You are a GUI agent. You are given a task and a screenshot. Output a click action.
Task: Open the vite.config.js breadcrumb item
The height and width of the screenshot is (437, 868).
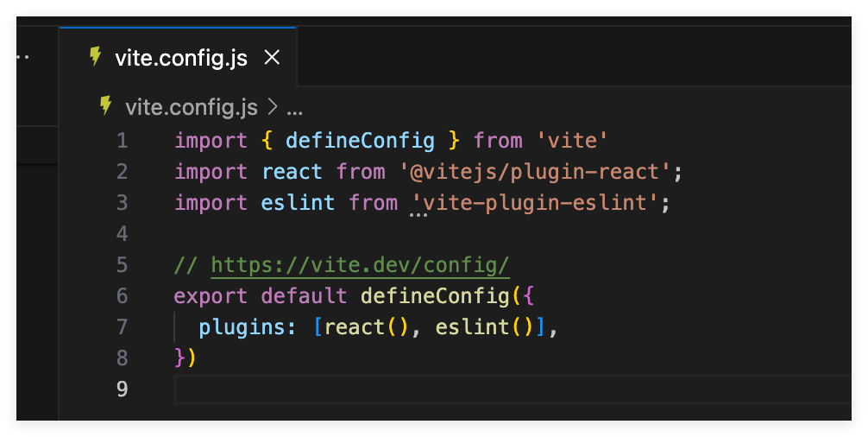191,107
